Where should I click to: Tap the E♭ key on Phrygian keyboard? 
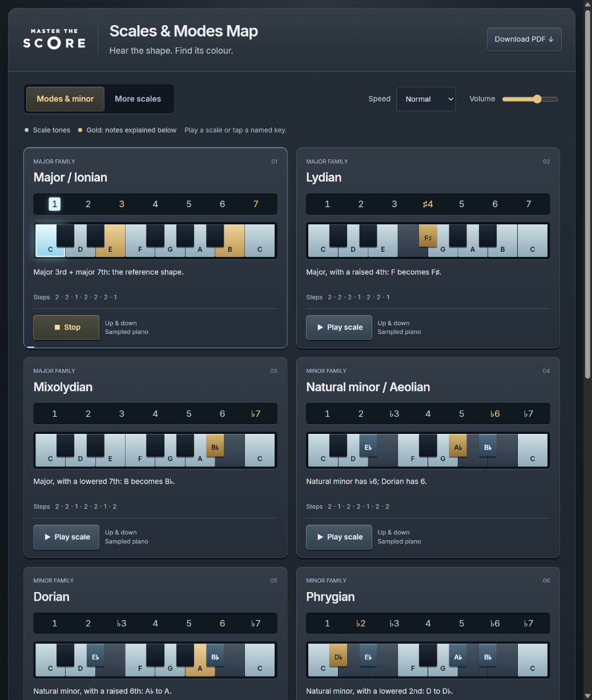pyautogui.click(x=368, y=654)
